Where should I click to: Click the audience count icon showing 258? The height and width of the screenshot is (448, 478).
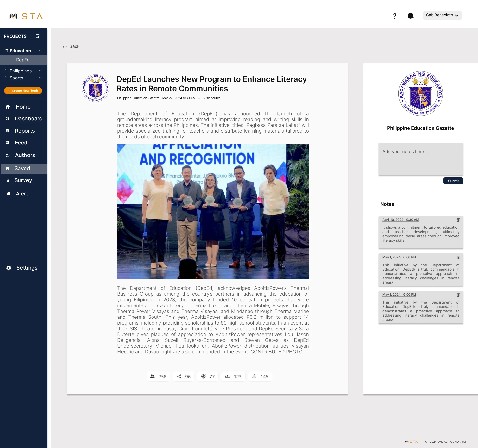[153, 376]
